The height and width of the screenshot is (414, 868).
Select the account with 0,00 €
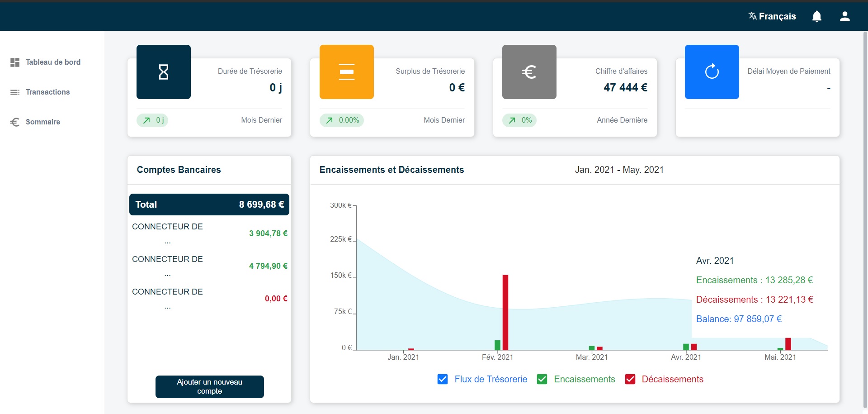[x=209, y=299]
